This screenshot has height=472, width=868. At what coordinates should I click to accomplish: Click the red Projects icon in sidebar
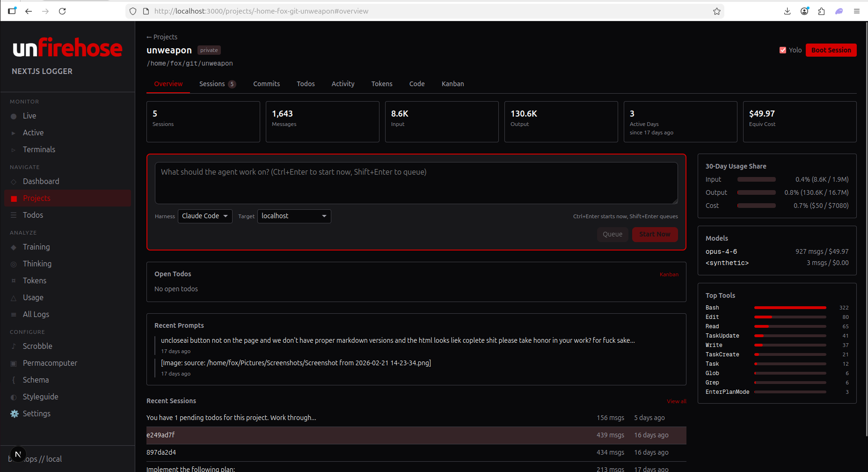click(x=14, y=199)
